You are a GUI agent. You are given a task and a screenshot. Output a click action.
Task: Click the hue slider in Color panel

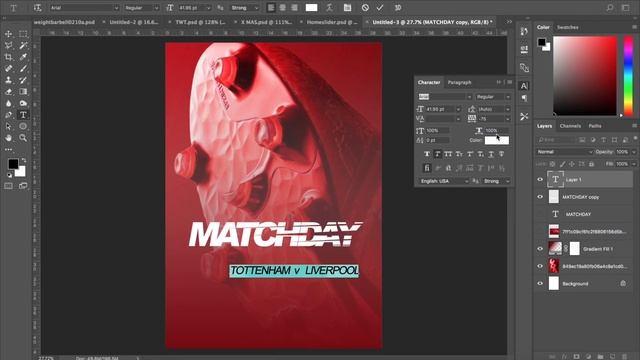click(x=629, y=76)
